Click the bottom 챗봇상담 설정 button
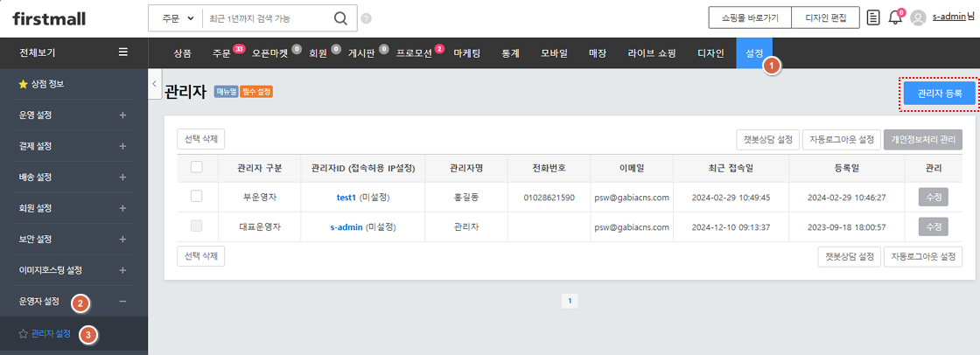The height and width of the screenshot is (355, 980). coord(850,257)
